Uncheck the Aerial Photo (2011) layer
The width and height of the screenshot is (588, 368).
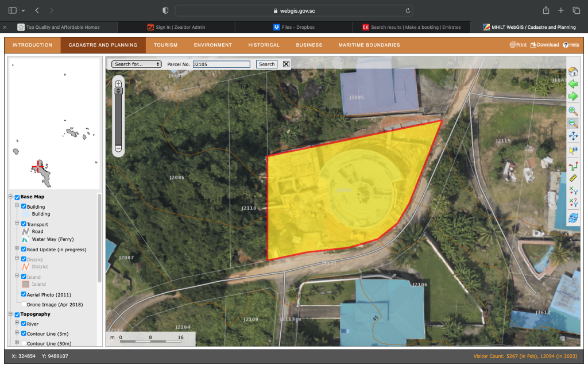24,294
